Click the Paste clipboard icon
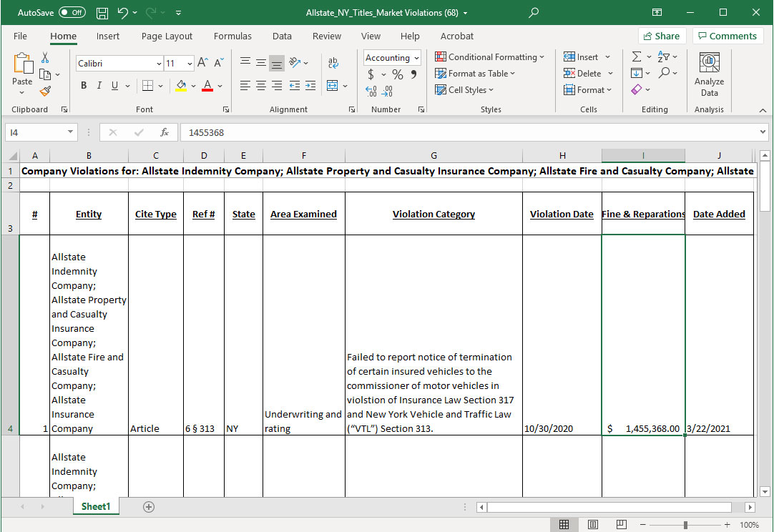This screenshot has width=774, height=532. coord(22,64)
